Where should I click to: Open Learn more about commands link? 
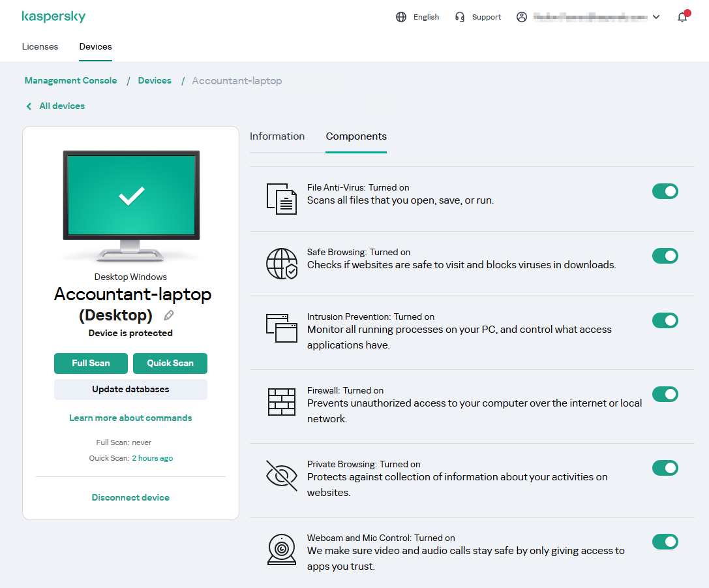130,418
